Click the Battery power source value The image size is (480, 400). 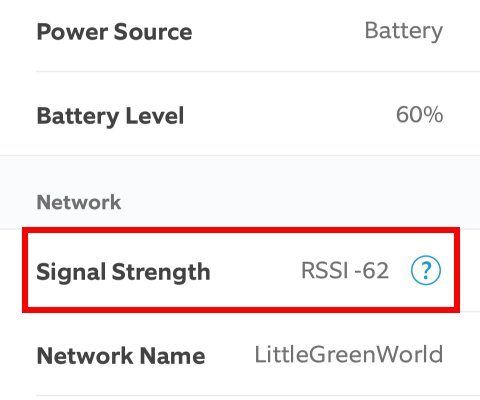(404, 31)
